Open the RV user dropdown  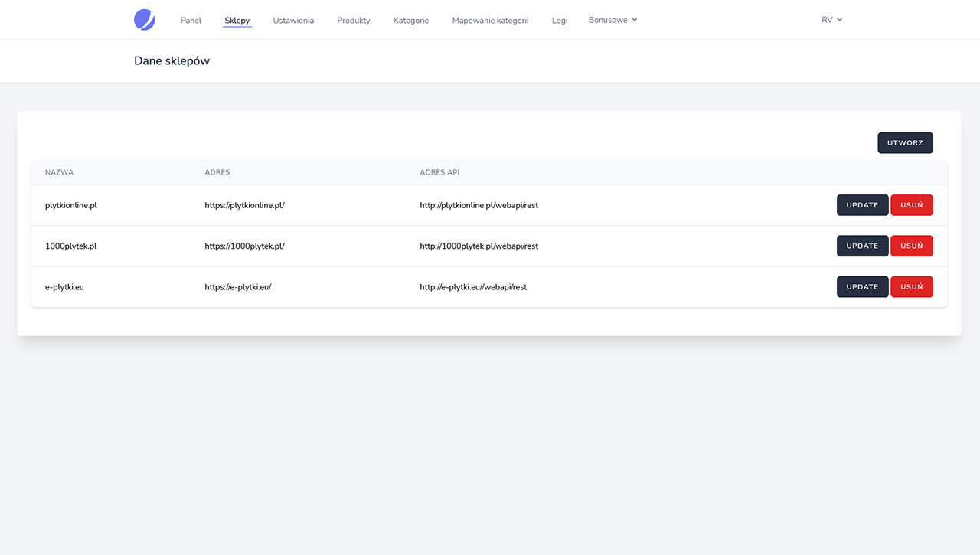(831, 20)
